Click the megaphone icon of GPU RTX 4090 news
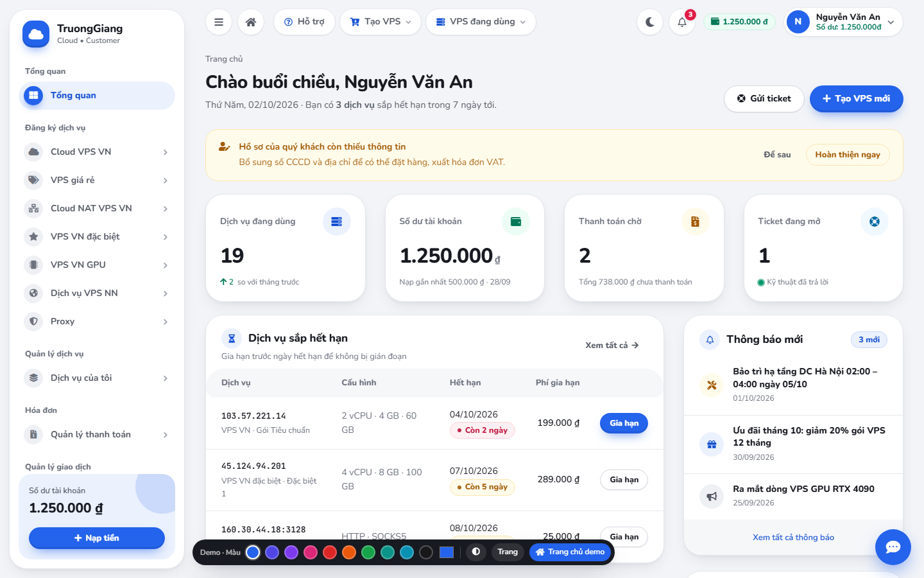924x578 pixels. (x=712, y=496)
